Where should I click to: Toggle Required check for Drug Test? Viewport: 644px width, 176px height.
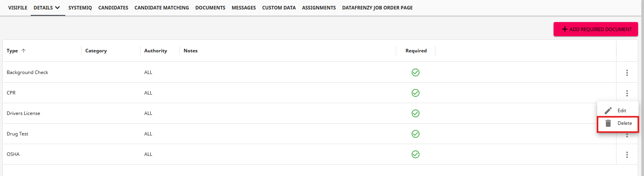click(415, 134)
